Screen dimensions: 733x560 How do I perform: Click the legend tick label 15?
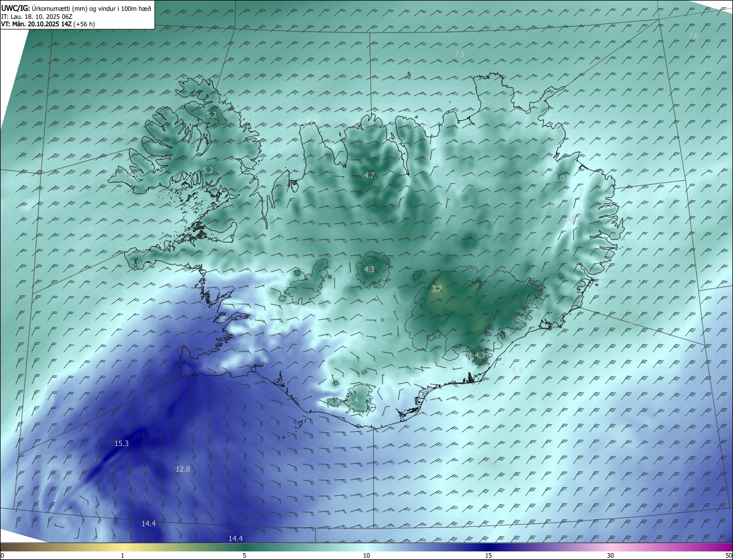(x=488, y=555)
